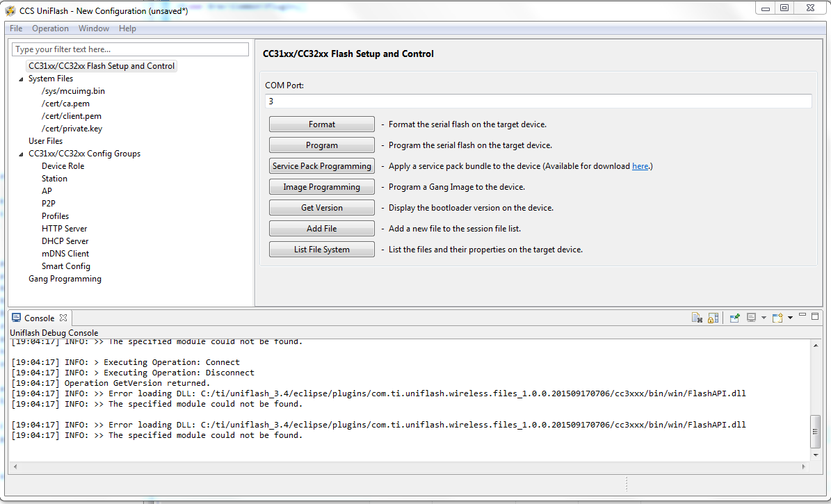Image resolution: width=831 pixels, height=504 pixels.
Task: Close the Console tab with X
Action: [x=62, y=318]
